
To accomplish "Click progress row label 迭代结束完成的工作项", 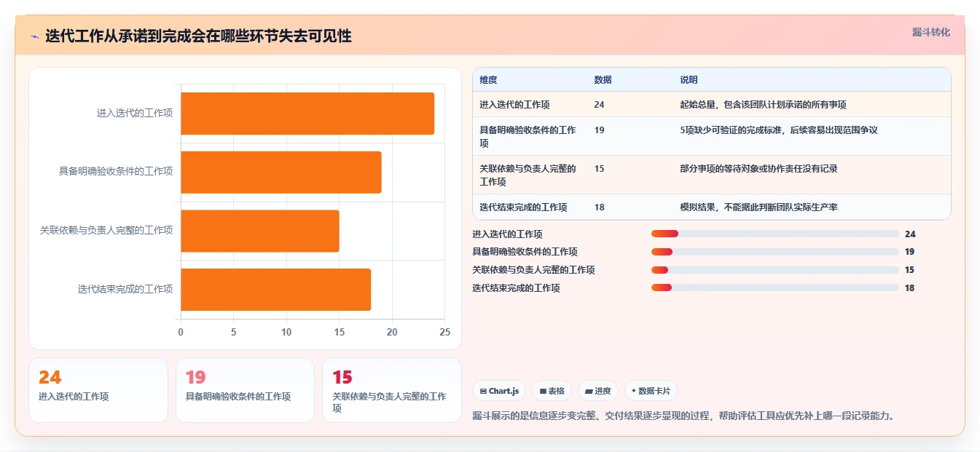I will [516, 288].
